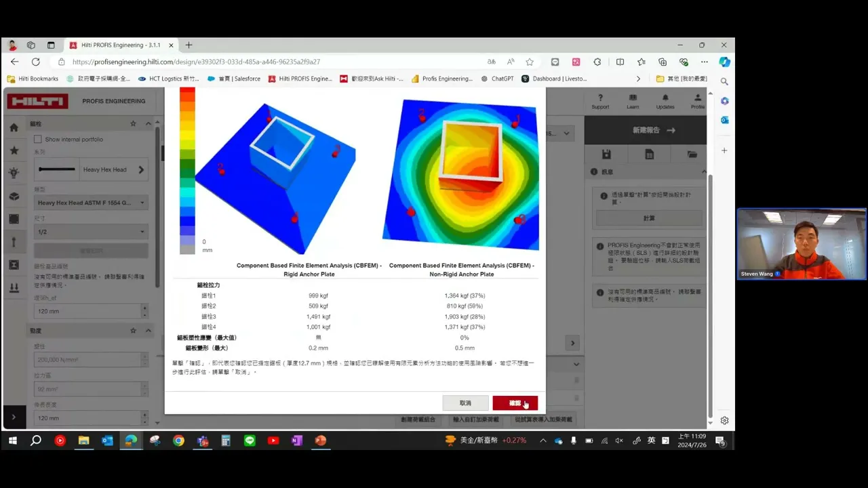Open settings gear at bottom right
Viewport: 868px width, 488px height.
[x=724, y=420]
